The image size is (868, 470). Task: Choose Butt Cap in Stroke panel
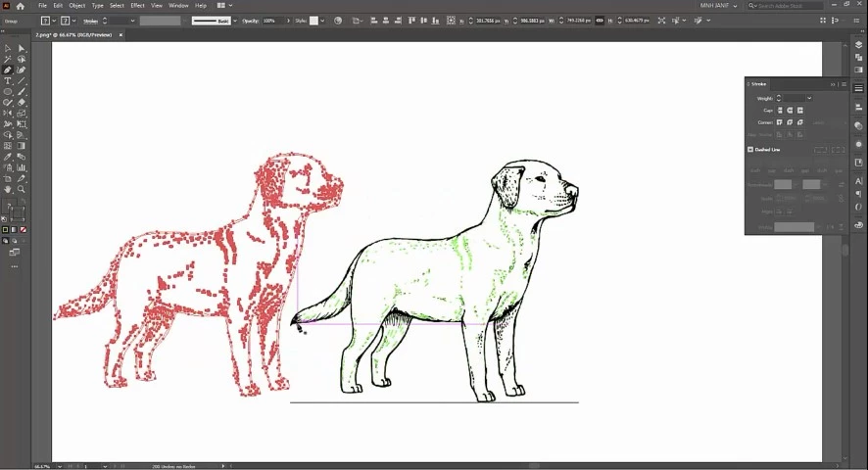point(780,111)
